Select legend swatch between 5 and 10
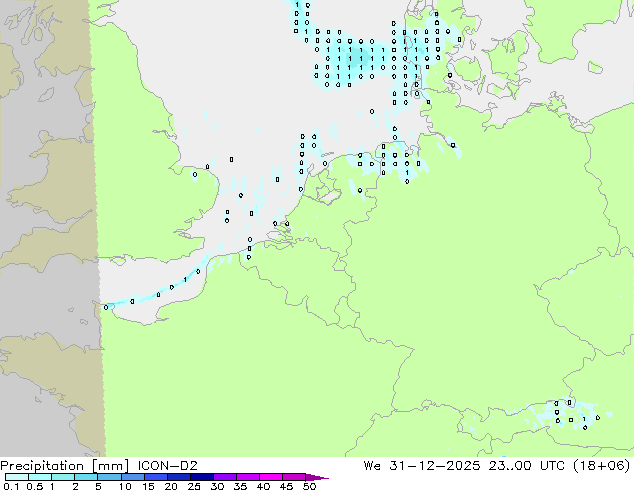The width and height of the screenshot is (634, 490). pos(109,477)
